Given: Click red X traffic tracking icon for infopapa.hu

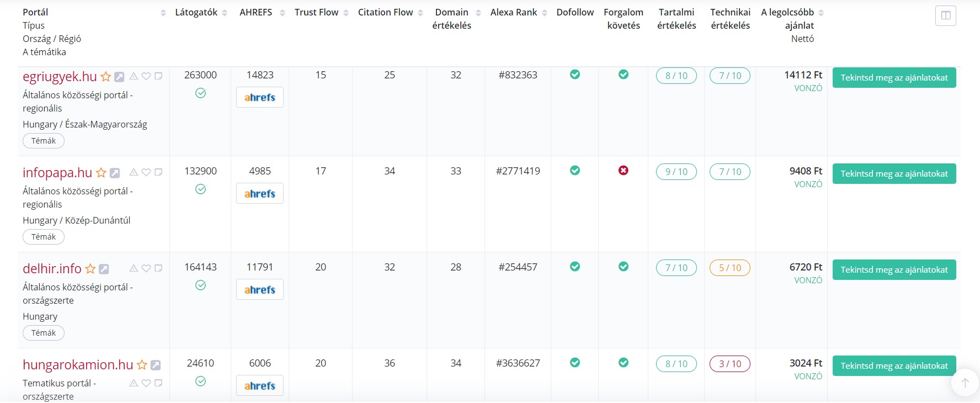Looking at the screenshot, I should pos(624,171).
